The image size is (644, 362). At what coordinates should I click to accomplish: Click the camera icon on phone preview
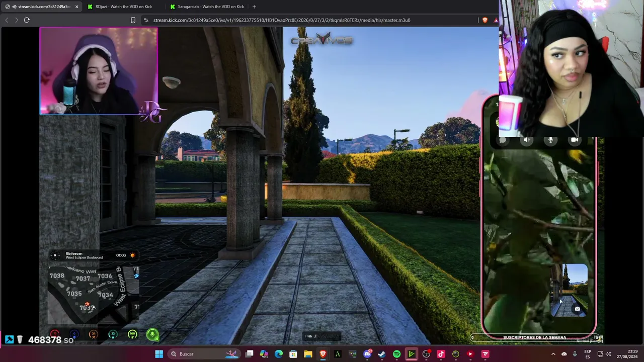click(x=577, y=309)
